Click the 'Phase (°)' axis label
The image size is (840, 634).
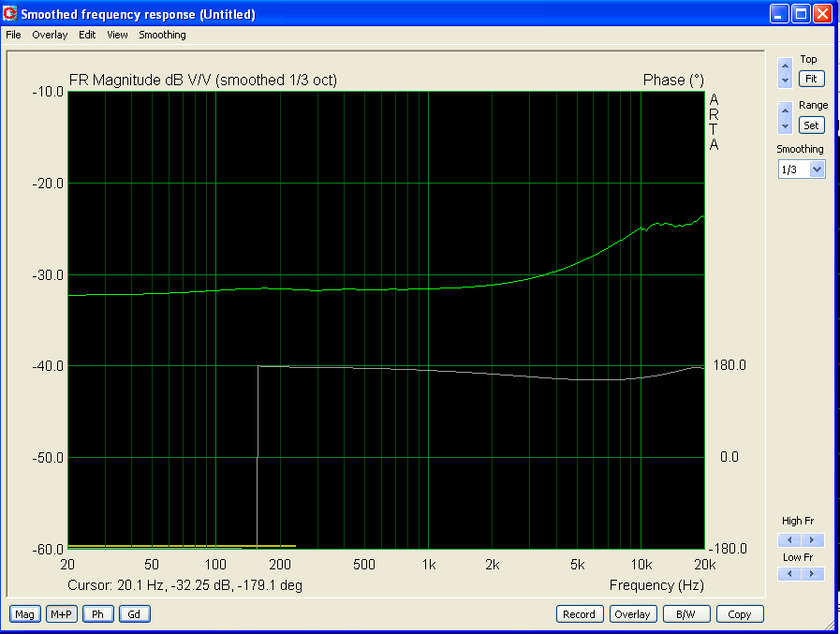(673, 80)
